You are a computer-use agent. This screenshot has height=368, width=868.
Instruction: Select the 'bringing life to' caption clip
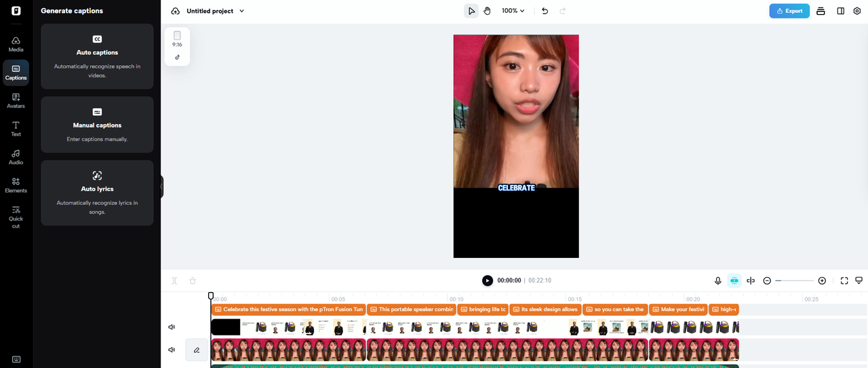tap(482, 310)
